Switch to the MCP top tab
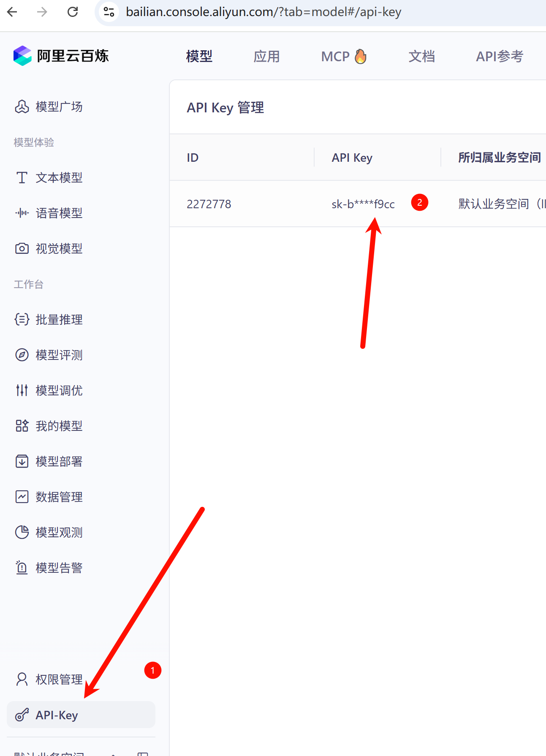 (344, 56)
